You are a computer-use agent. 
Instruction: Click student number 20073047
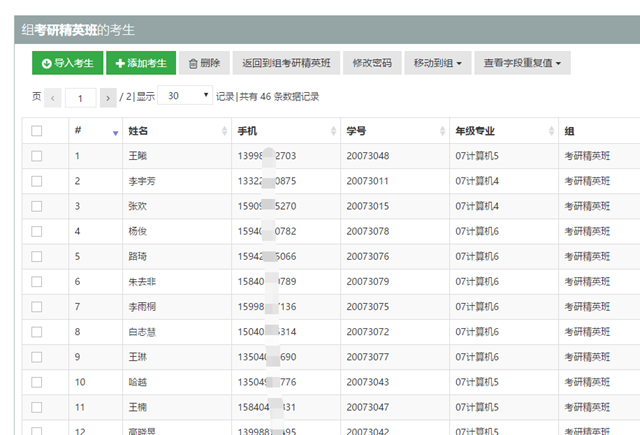pos(368,407)
